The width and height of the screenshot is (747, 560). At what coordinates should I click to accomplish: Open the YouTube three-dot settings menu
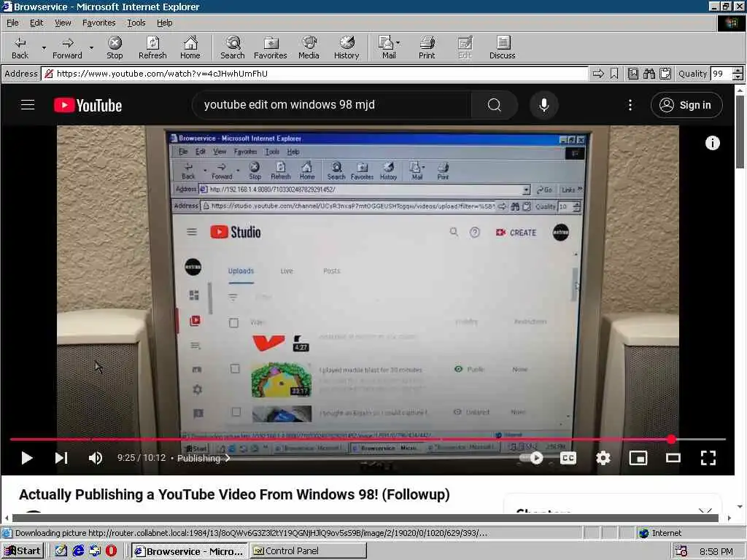[x=630, y=105]
